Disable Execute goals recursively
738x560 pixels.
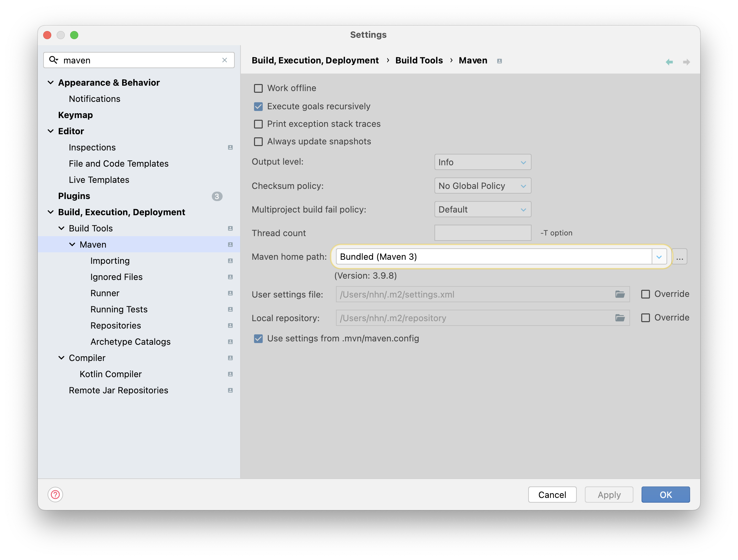pos(258,107)
